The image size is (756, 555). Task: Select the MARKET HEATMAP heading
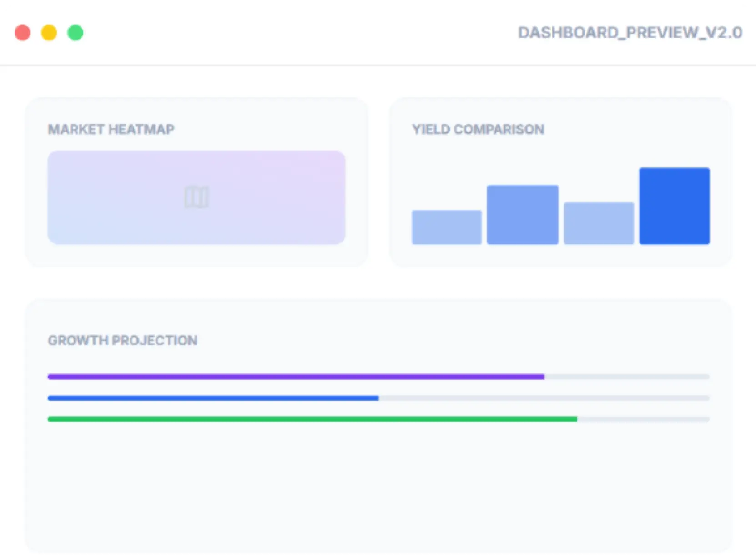pyautogui.click(x=111, y=130)
